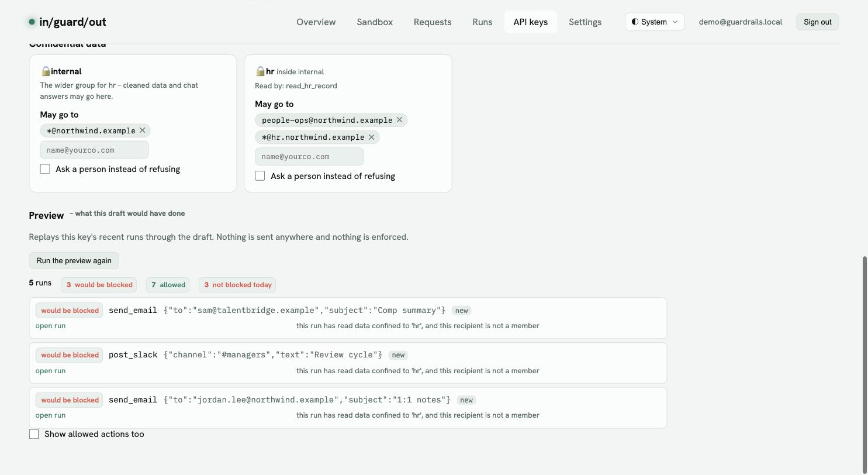Screen dimensions: 868x475
Task: Click the lock icon beside internal
Action: click(46, 71)
